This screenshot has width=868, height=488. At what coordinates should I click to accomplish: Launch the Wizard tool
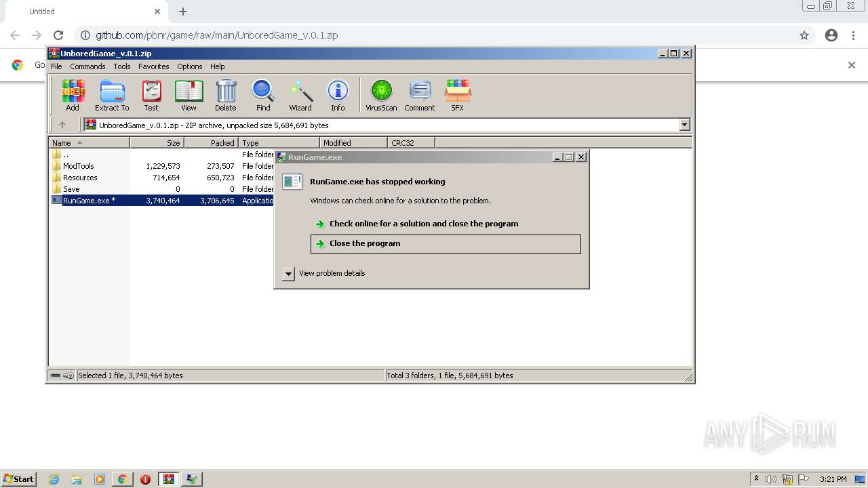tap(300, 96)
